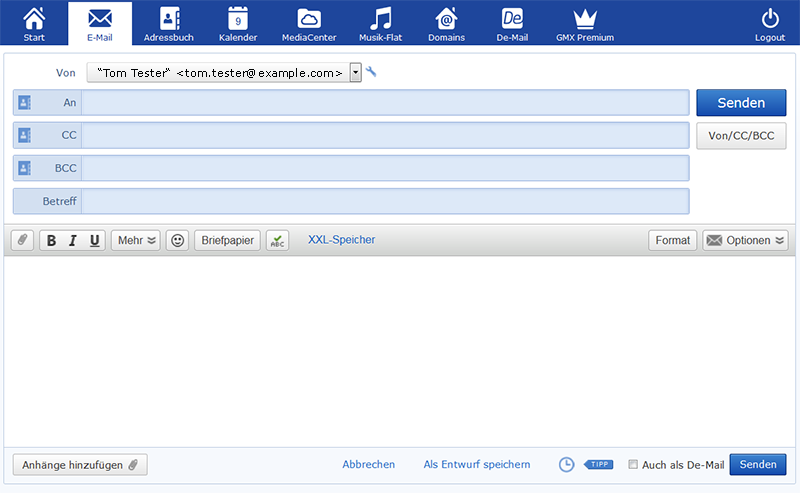
Task: Run the ABC spell check
Action: (x=277, y=240)
